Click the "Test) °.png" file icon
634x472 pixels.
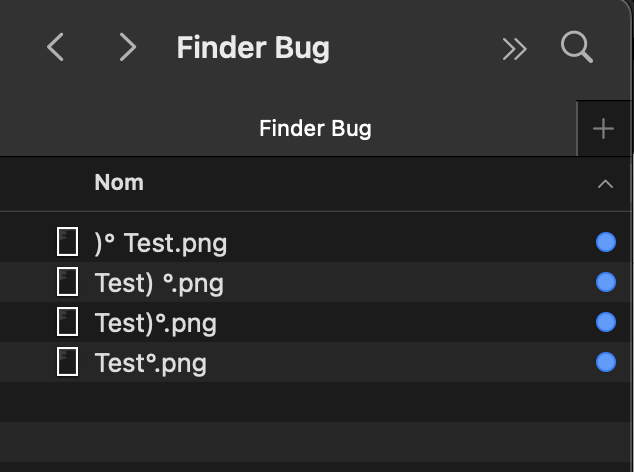point(67,282)
